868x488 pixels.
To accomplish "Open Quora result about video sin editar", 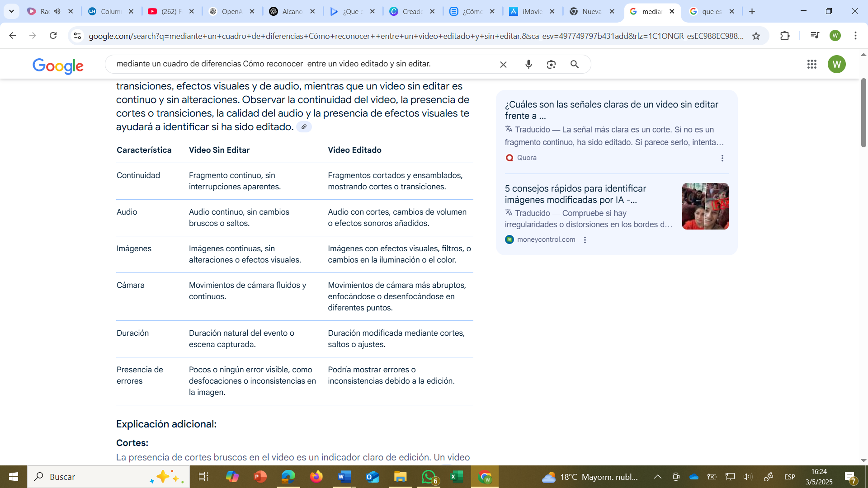I will point(612,110).
